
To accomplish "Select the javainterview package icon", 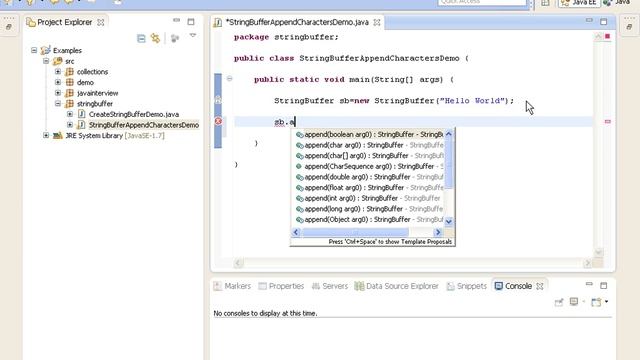I will point(70,93).
